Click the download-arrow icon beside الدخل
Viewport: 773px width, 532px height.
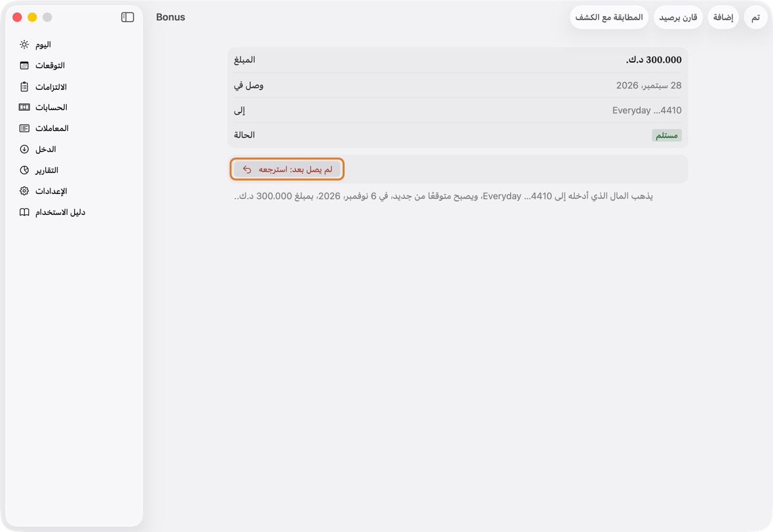point(24,149)
